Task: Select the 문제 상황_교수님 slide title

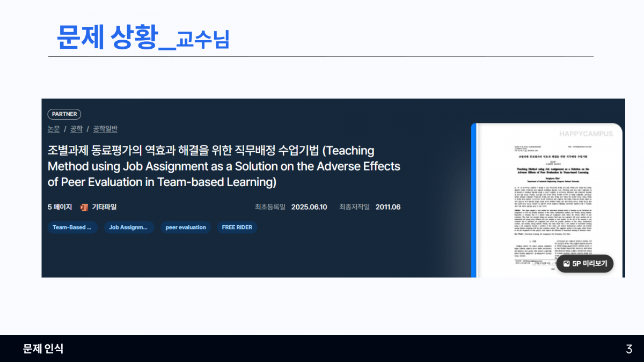Action: (143, 36)
